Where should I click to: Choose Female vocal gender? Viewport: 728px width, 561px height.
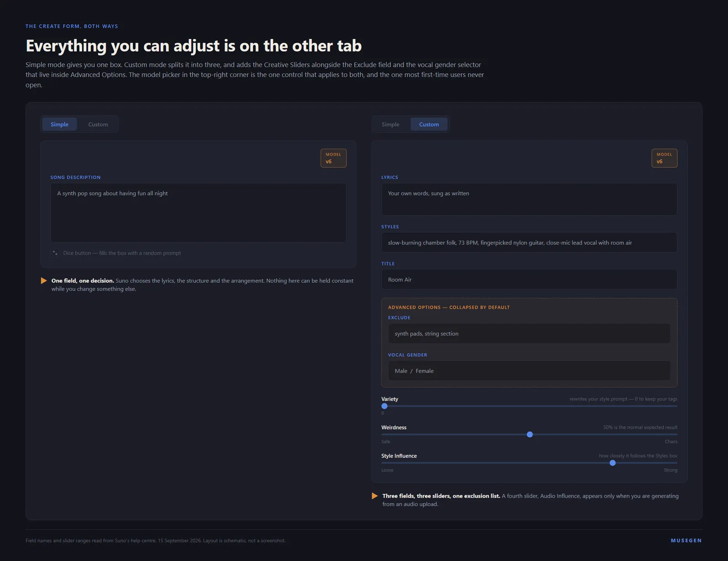point(425,371)
